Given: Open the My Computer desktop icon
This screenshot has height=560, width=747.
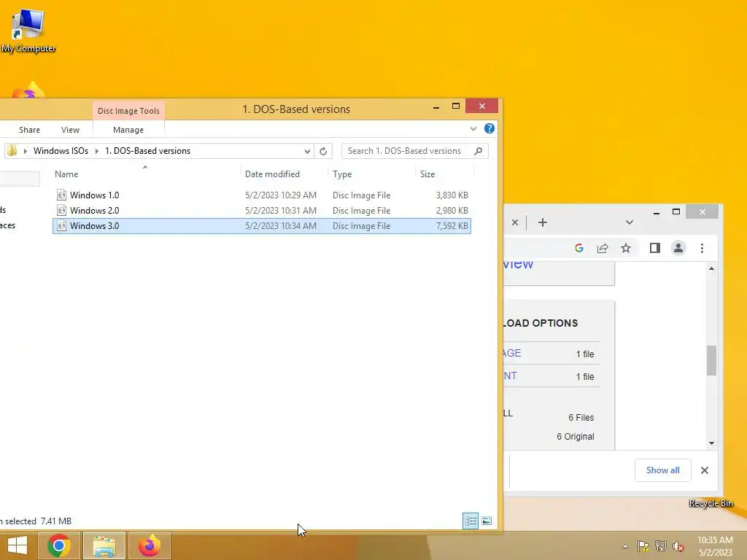Looking at the screenshot, I should (28, 31).
